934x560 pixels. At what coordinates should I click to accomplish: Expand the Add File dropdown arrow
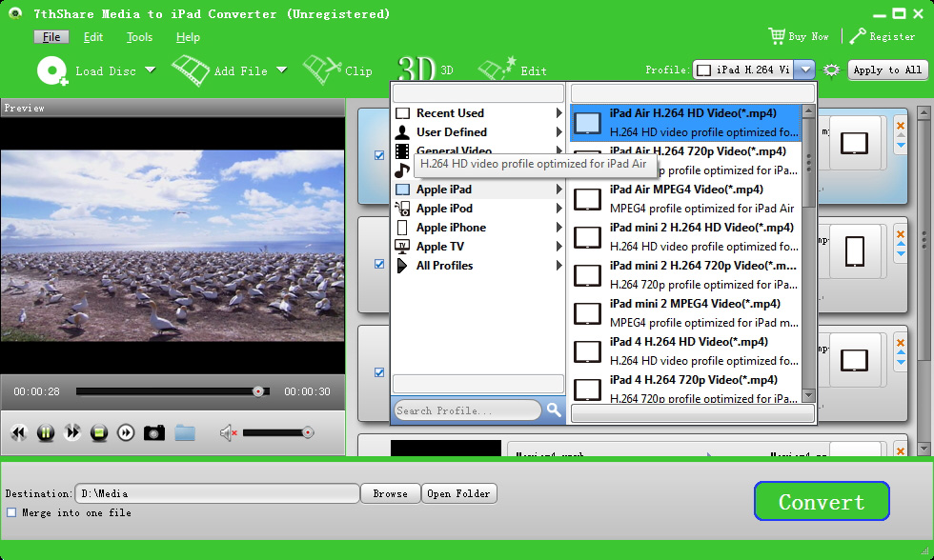click(x=282, y=70)
